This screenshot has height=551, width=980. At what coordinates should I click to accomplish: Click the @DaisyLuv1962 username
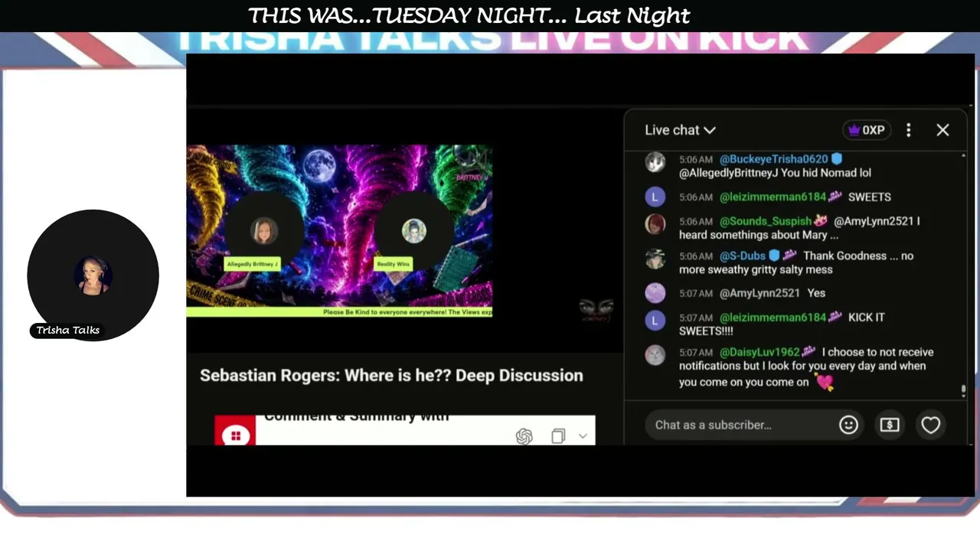coord(759,352)
